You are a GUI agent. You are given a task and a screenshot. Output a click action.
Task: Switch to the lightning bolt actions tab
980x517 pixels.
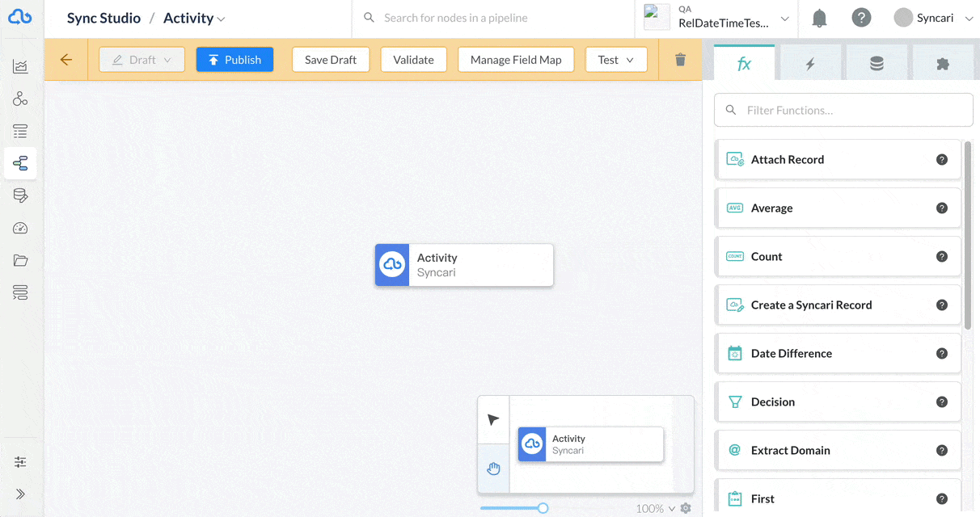[x=810, y=64]
